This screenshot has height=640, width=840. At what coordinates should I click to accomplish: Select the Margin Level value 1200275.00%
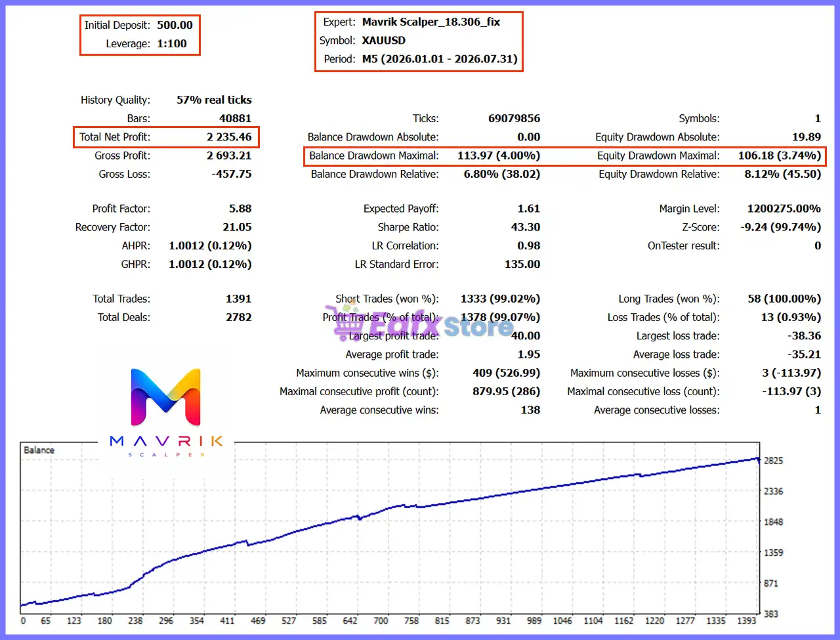(x=784, y=208)
